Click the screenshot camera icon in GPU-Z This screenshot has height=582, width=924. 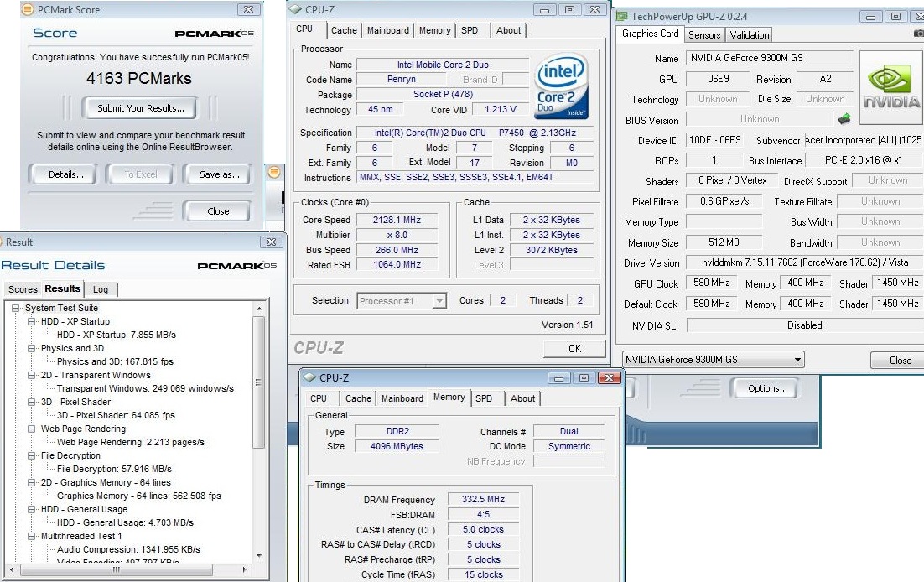click(919, 34)
